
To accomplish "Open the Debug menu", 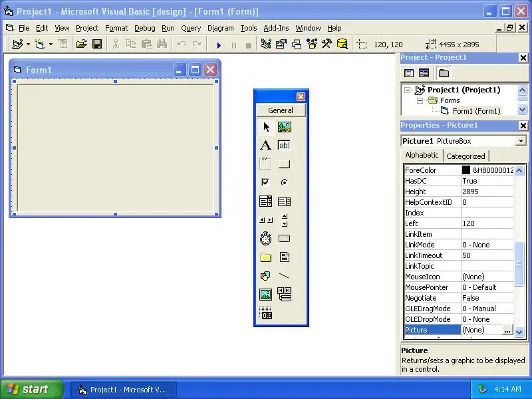I will 145,28.
